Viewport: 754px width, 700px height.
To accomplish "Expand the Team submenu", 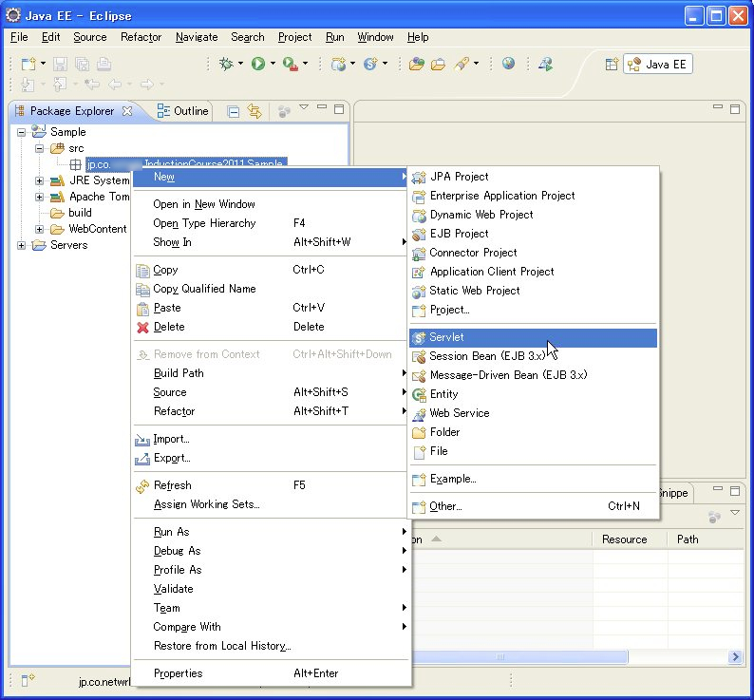I will (x=272, y=608).
